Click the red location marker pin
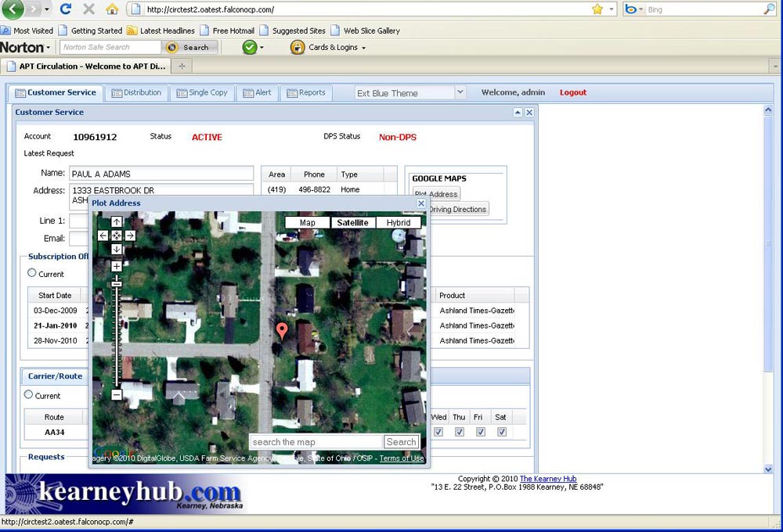Viewport: 783px width, 532px height. [283, 329]
